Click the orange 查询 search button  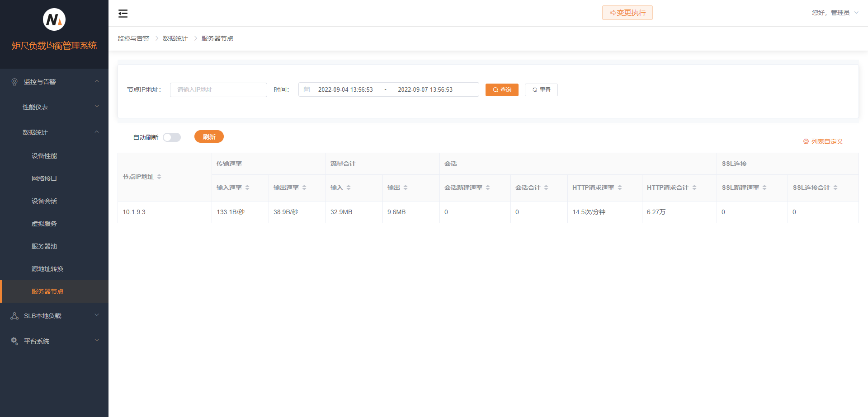coord(502,90)
